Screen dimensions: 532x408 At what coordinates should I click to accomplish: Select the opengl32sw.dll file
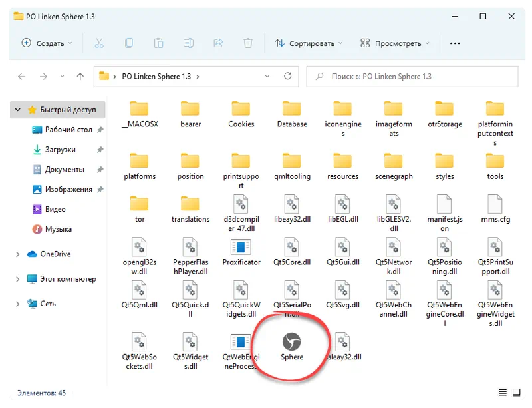pos(140,256)
